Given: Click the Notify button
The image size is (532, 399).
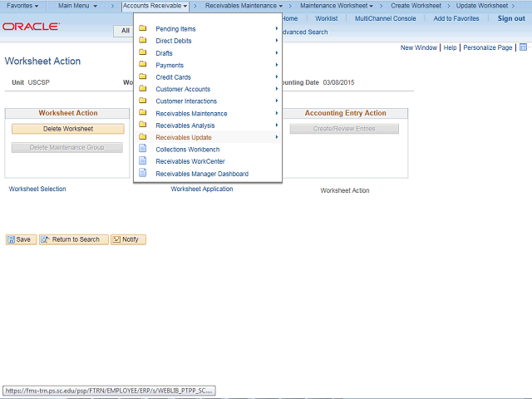Looking at the screenshot, I should (128, 239).
